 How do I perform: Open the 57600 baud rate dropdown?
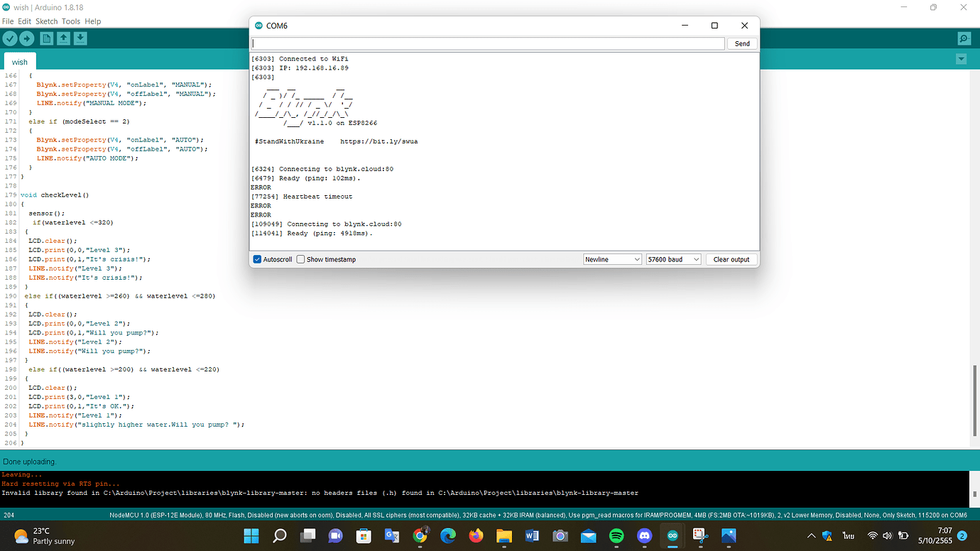click(673, 260)
